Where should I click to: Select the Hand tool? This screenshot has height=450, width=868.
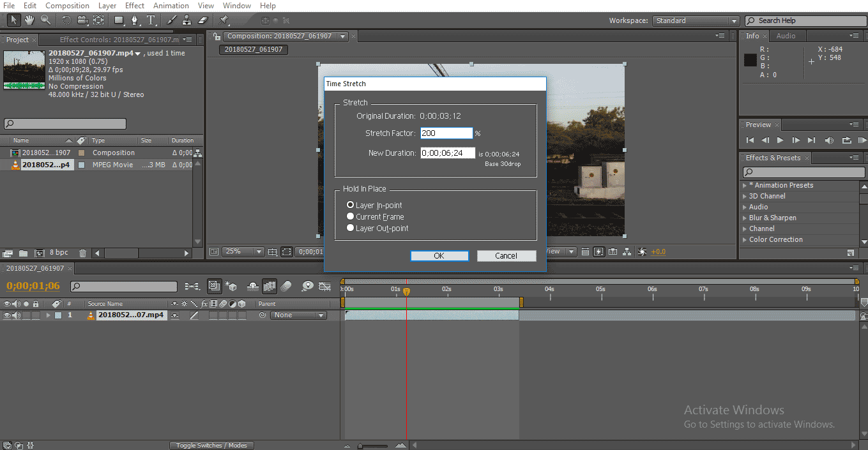[x=29, y=20]
